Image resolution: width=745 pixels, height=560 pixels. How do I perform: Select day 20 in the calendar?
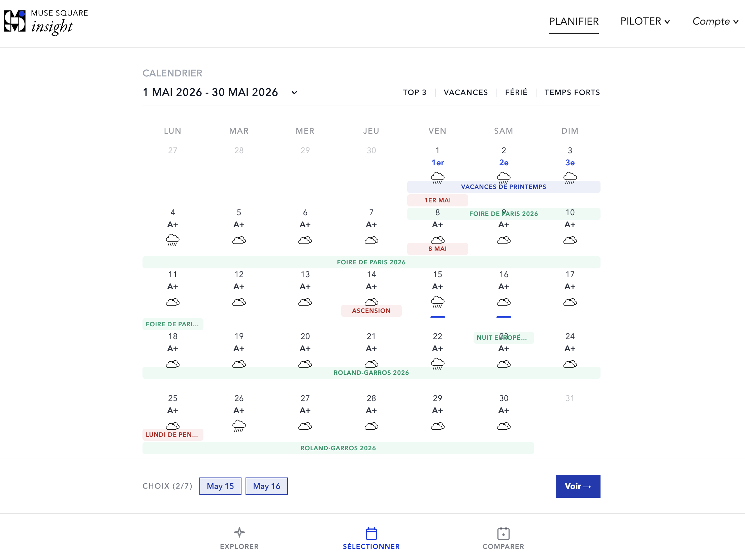click(305, 336)
